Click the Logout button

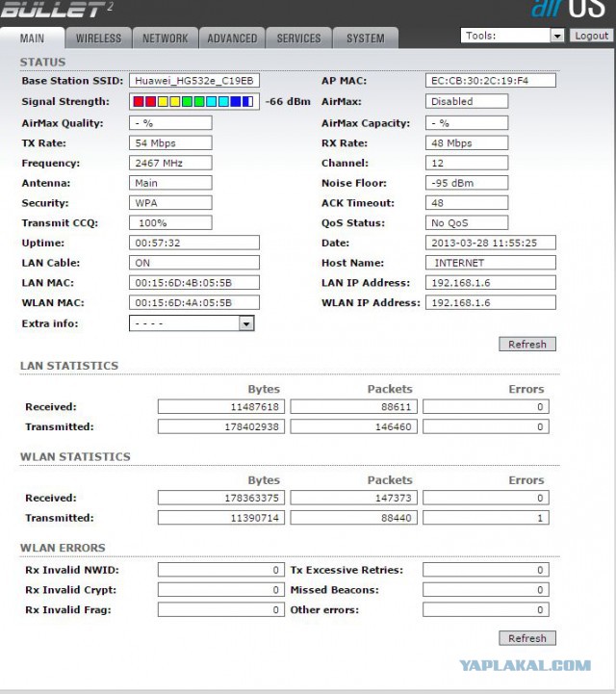coord(591,36)
